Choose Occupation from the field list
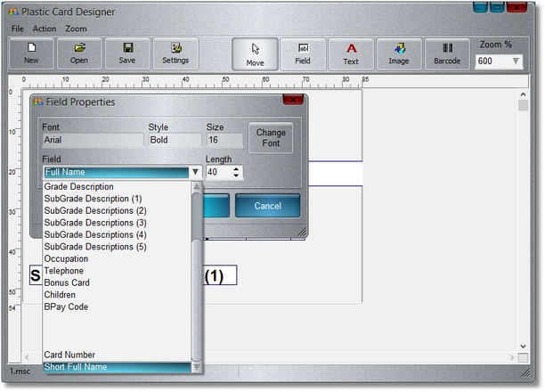Screen dimensions: 545x392 pyautogui.click(x=67, y=258)
